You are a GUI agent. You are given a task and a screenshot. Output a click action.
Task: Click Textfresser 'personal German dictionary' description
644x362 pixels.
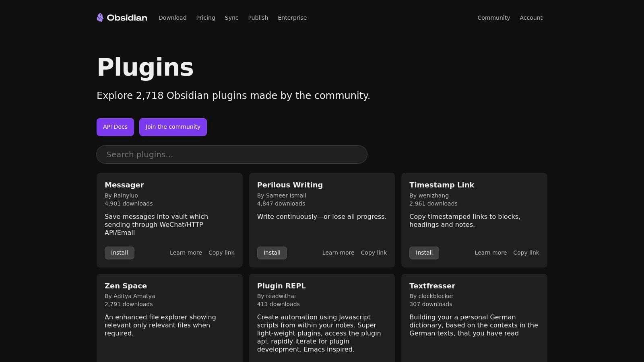click(x=474, y=325)
